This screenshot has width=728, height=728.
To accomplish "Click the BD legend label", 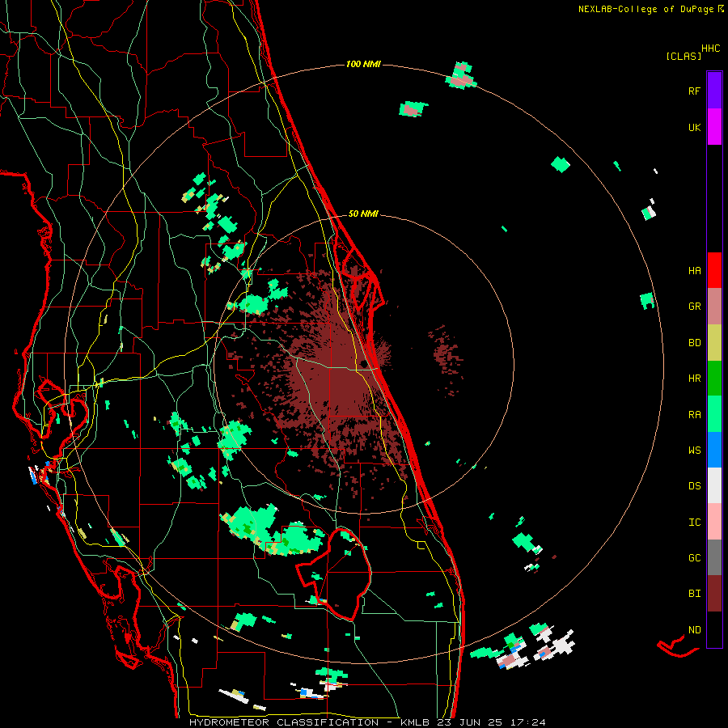I will [694, 343].
